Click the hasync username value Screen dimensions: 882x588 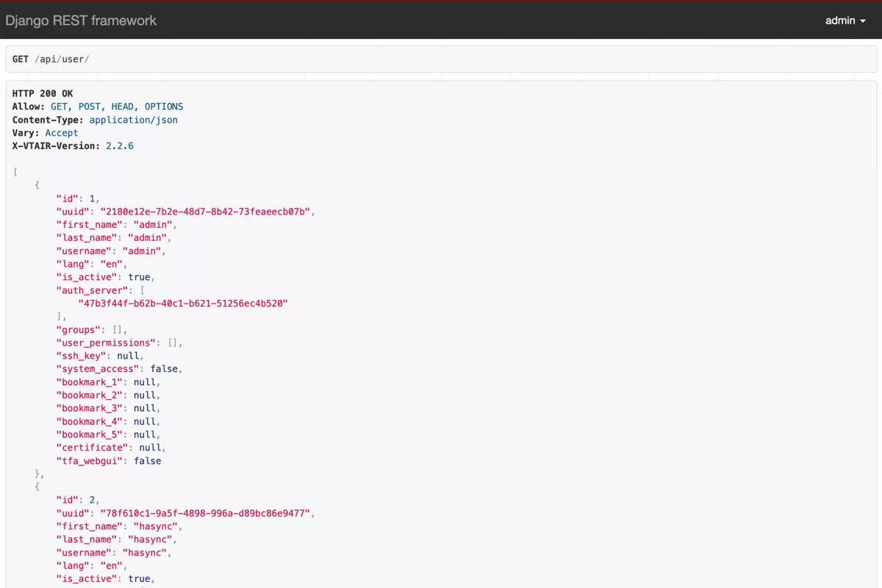(146, 552)
